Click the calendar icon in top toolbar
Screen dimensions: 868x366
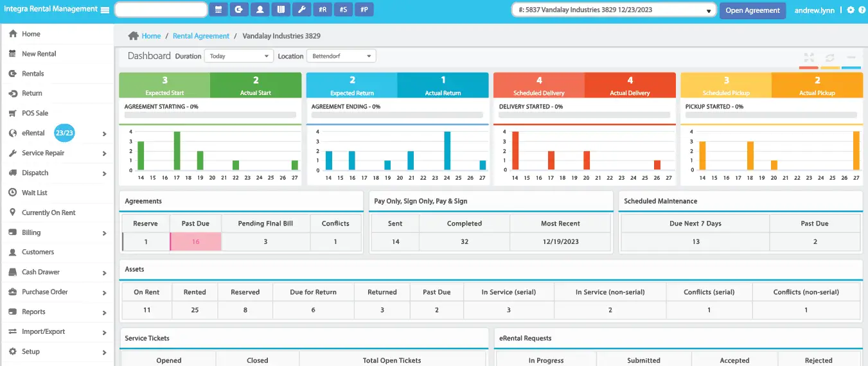pyautogui.click(x=218, y=10)
